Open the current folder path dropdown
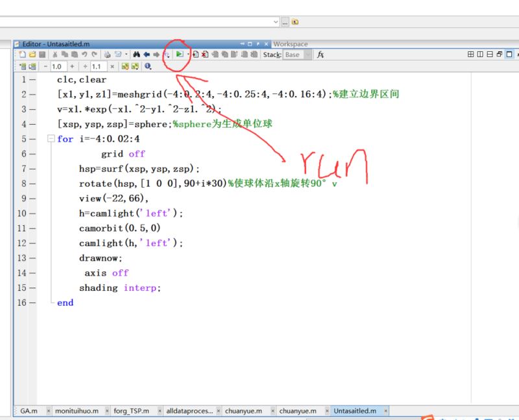The width and height of the screenshot is (519, 420). (x=276, y=22)
